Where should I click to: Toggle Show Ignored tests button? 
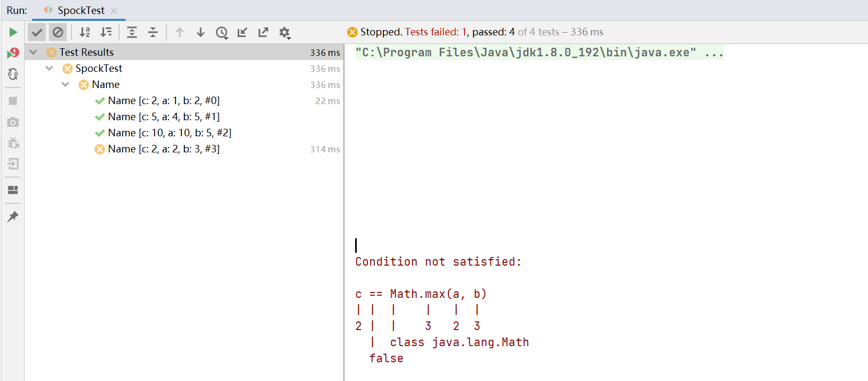[58, 32]
